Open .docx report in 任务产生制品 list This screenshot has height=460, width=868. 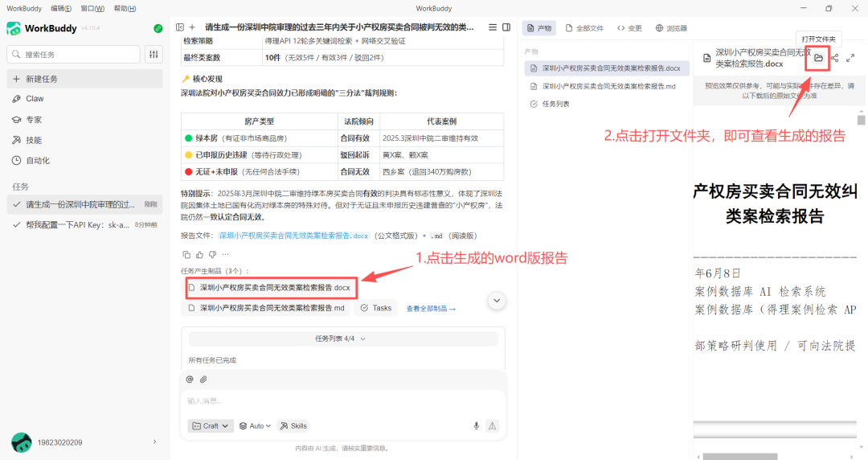[269, 288]
